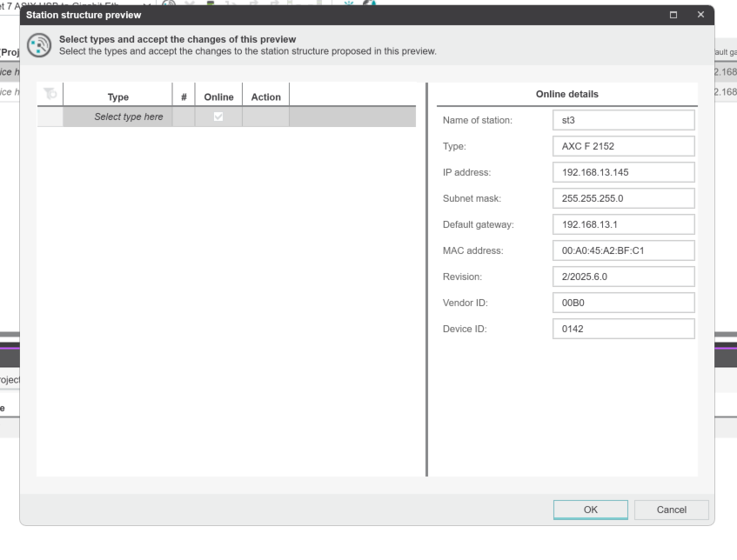The width and height of the screenshot is (737, 560).
Task: Toggle the Online checkbox in first row
Action: click(x=219, y=117)
